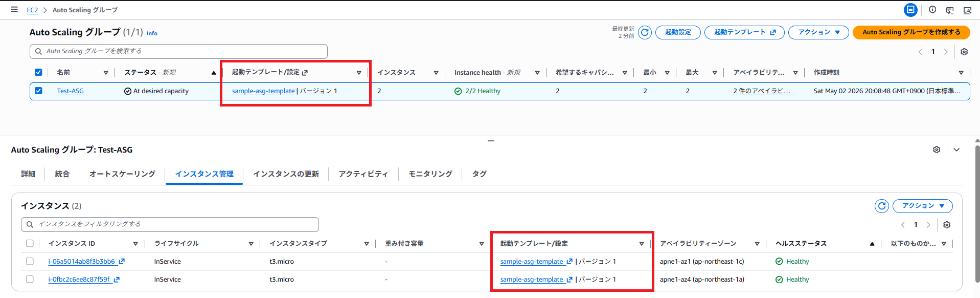The image size is (980, 298).
Task: Open the Test-ASG group link
Action: click(x=70, y=91)
